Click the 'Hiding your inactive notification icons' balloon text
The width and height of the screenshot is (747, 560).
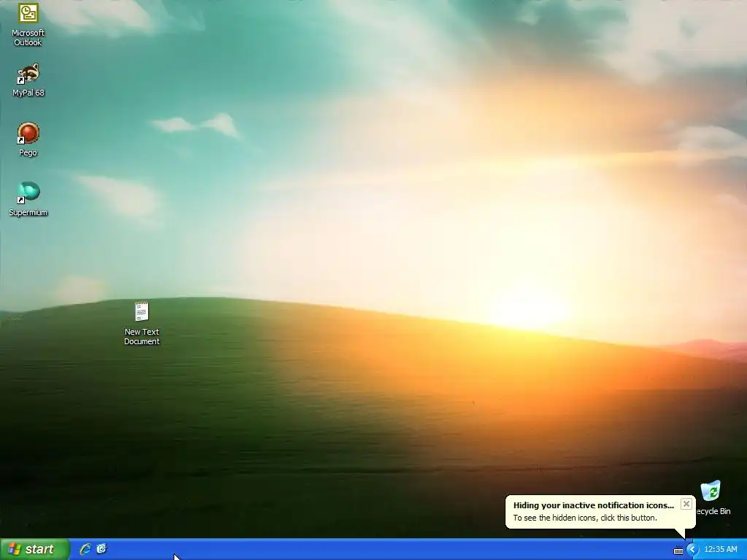click(594, 505)
